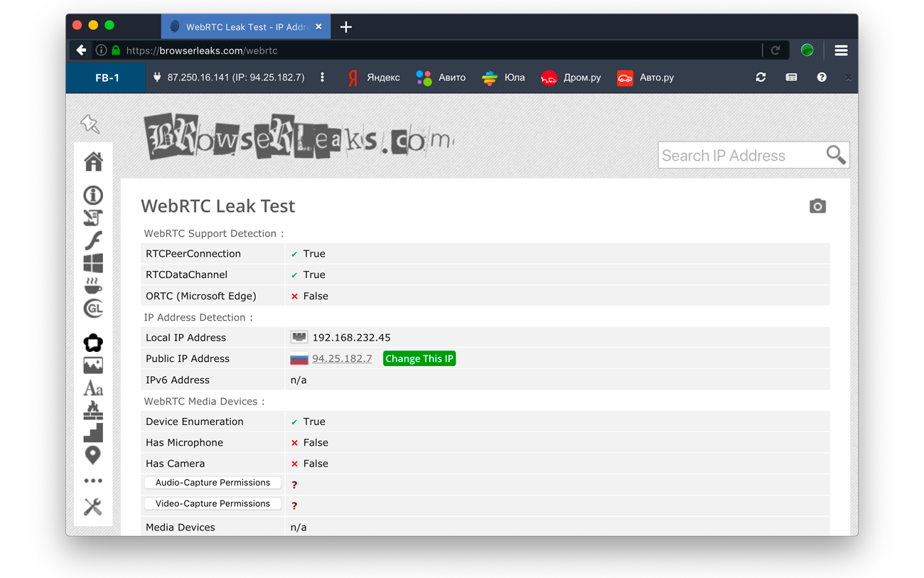Click the Audio-Capture Permissions button

point(213,483)
